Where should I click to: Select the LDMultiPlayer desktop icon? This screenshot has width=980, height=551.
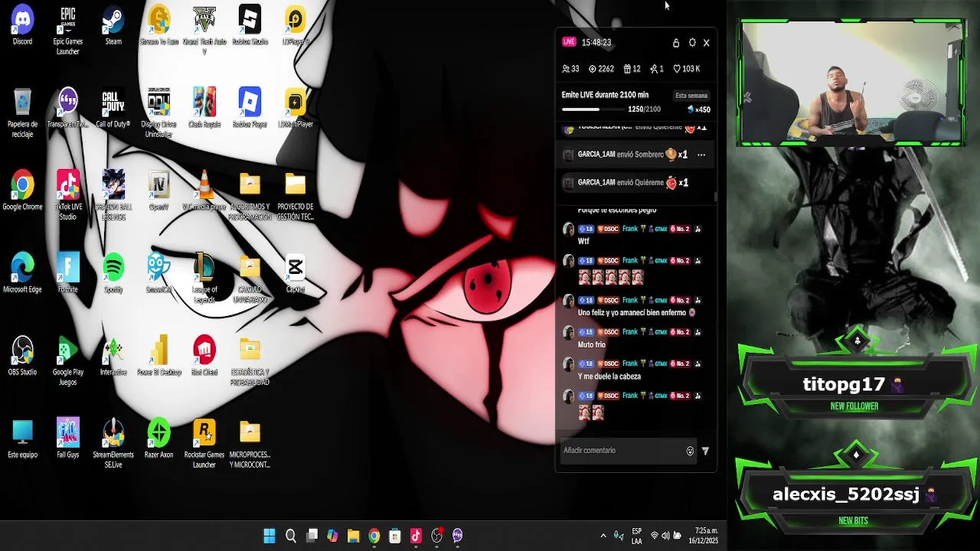click(295, 109)
